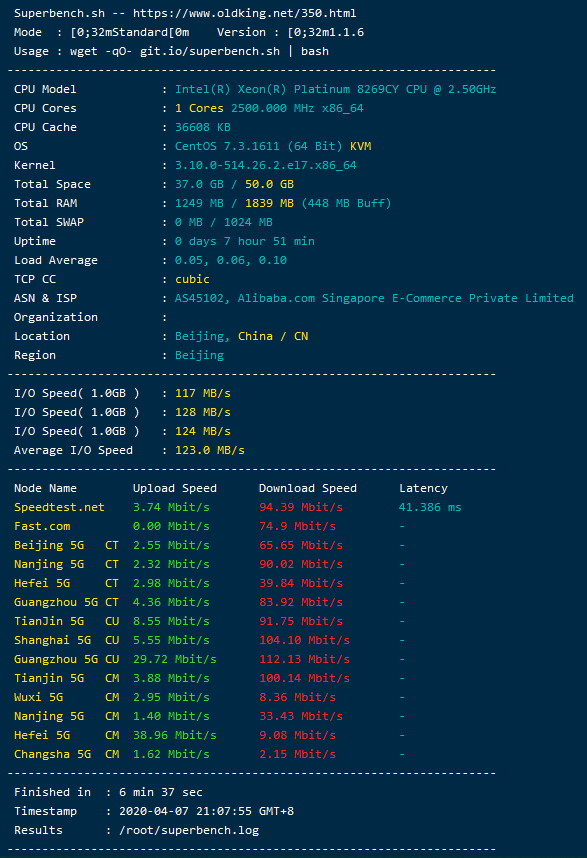587x858 pixels.
Task: Click the Fast.com node name
Action: point(42,526)
